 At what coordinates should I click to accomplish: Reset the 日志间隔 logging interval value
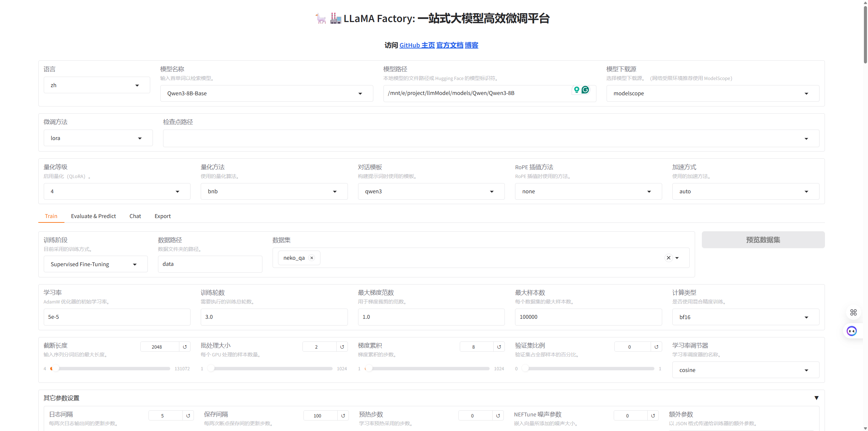[188, 415]
